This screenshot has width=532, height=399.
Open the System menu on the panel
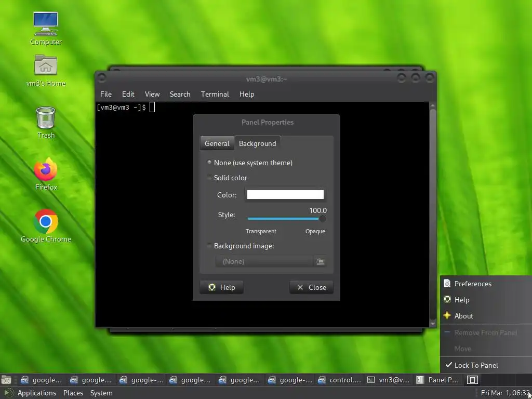click(x=101, y=393)
